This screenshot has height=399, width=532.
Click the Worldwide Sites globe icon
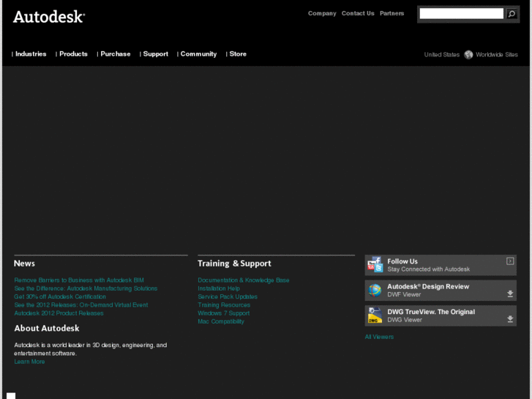[468, 55]
